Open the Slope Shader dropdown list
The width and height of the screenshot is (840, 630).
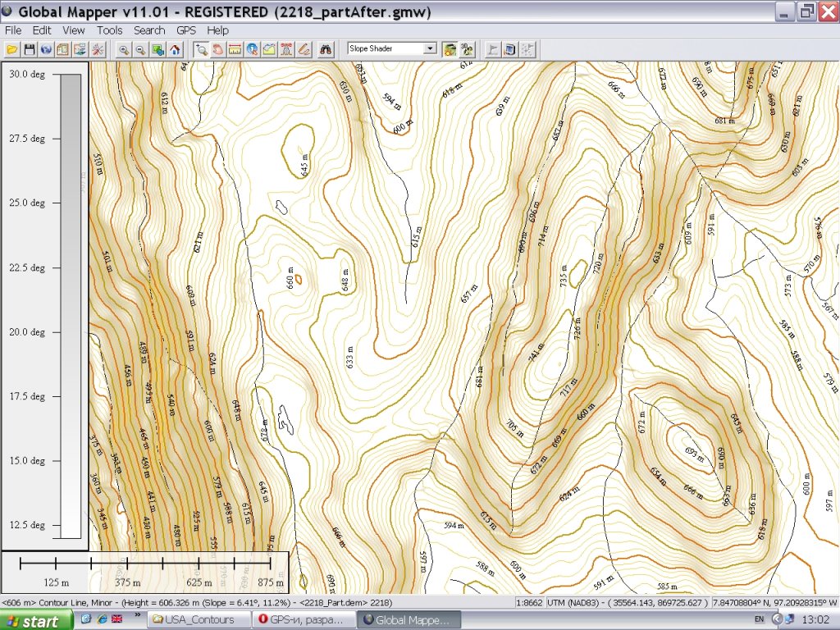coord(429,49)
